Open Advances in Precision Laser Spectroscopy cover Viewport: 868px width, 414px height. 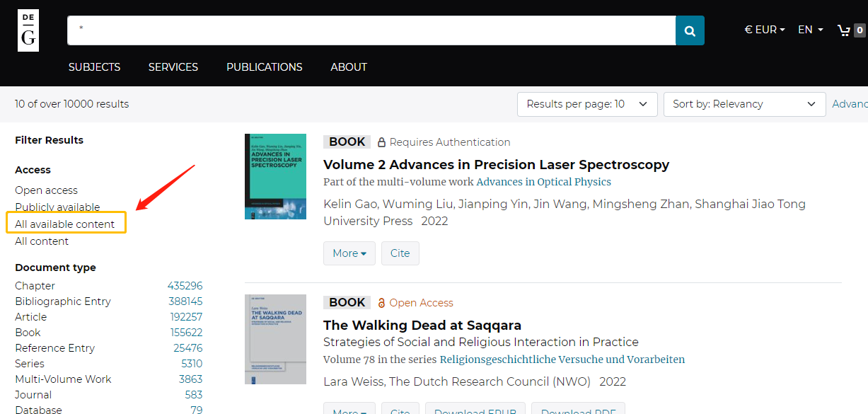(275, 176)
